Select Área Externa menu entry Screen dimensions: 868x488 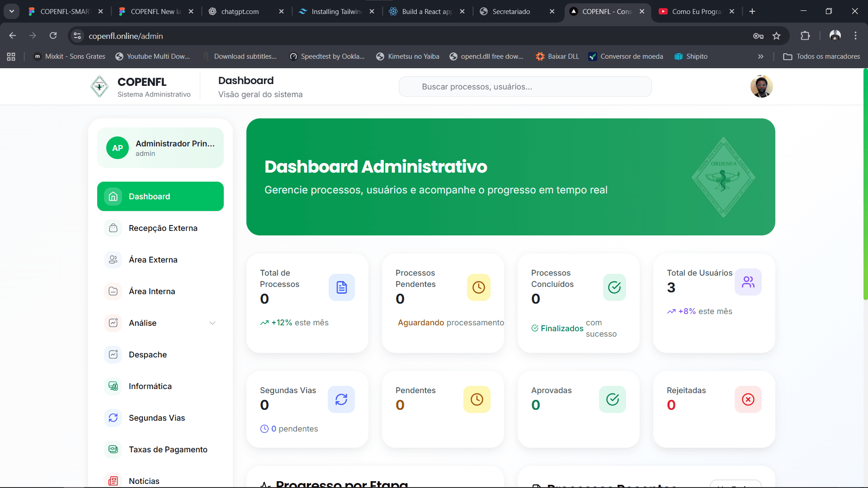coord(160,260)
